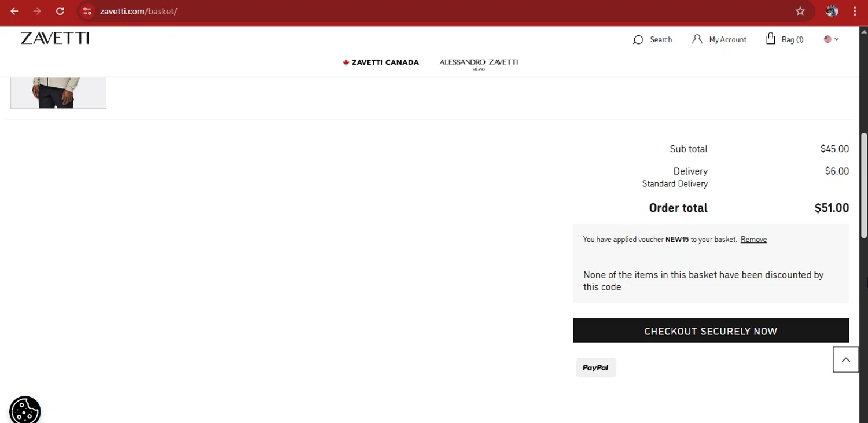Open the Search text link
The height and width of the screenshot is (423, 868).
tap(661, 40)
